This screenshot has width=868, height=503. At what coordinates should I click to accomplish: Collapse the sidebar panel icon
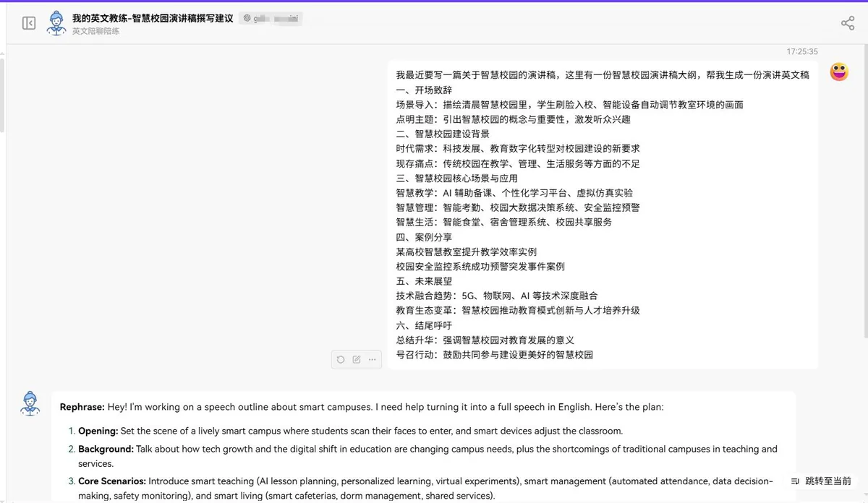pos(29,23)
